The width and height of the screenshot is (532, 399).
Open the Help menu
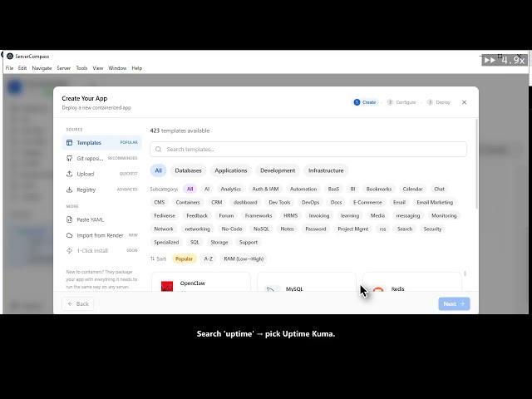tap(137, 68)
